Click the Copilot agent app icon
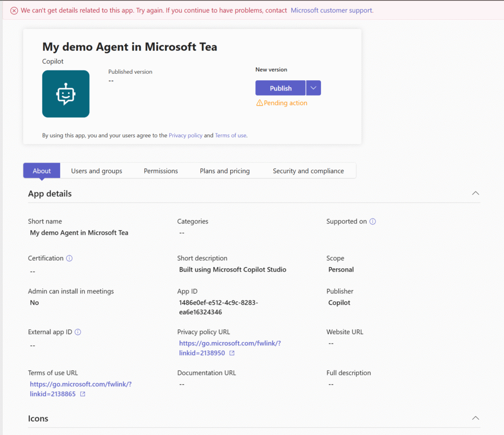504x435 pixels. [66, 94]
